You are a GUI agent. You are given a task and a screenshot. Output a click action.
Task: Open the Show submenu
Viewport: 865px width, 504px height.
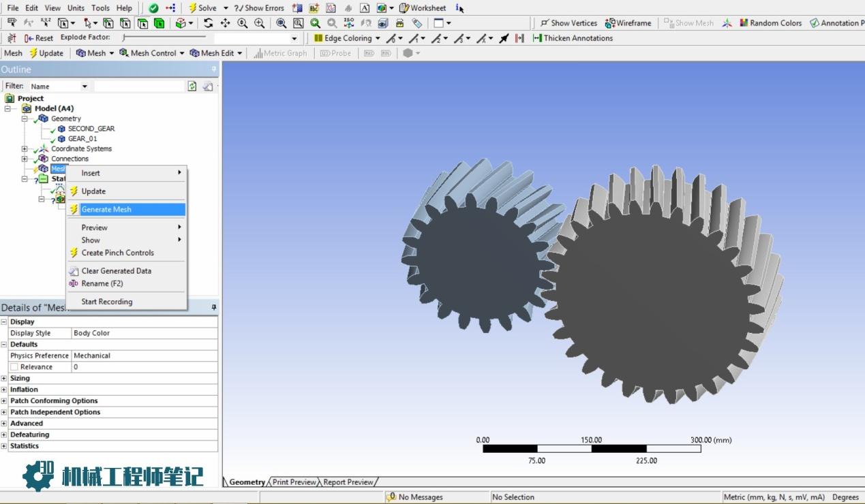(126, 240)
